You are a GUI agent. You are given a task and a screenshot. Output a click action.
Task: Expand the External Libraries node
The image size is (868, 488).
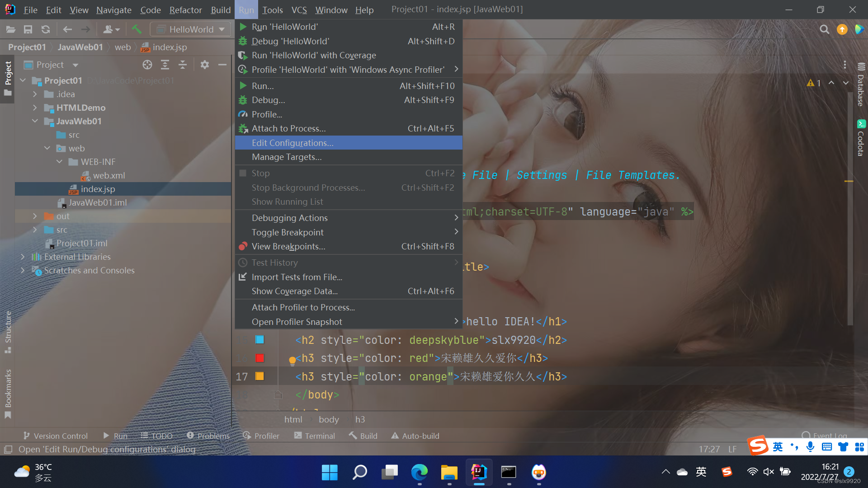pos(23,257)
